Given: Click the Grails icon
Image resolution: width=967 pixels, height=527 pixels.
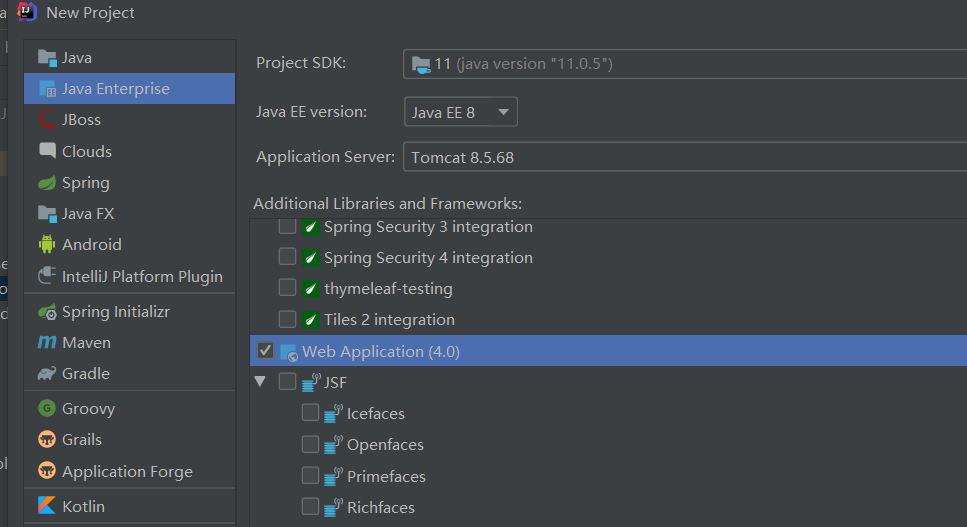Looking at the screenshot, I should pos(47,439).
